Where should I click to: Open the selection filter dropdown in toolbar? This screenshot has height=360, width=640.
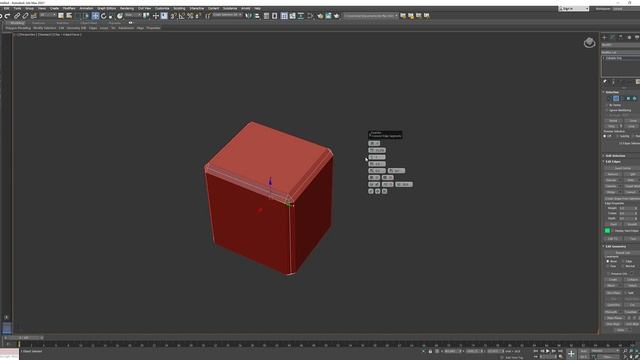coord(48,15)
